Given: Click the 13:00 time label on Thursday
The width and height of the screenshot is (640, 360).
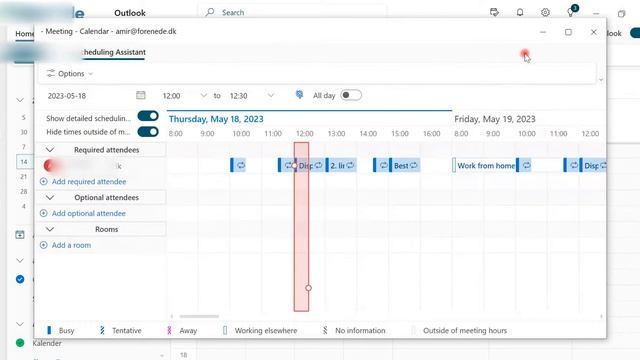Looking at the screenshot, I should point(336,133).
